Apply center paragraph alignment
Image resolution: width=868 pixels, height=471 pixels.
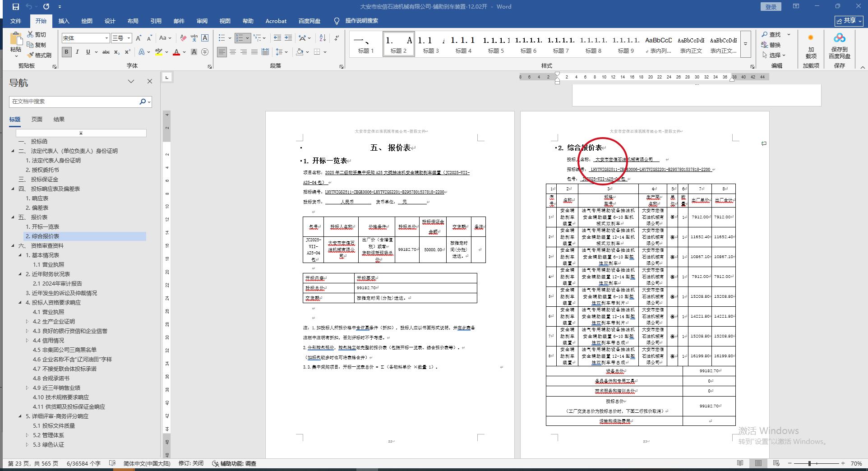click(233, 52)
